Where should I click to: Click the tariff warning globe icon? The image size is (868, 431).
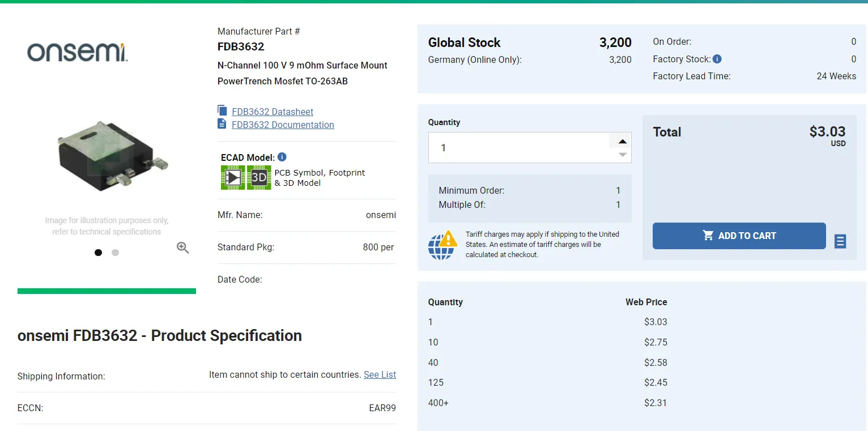[x=442, y=245]
